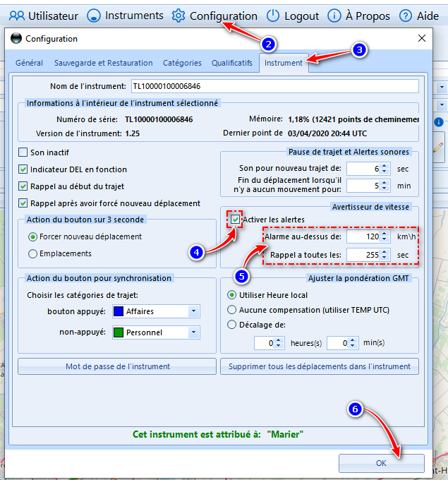Decrease Alarme au-dessus de speed
Viewport: 448px width, 480px height.
coord(385,239)
